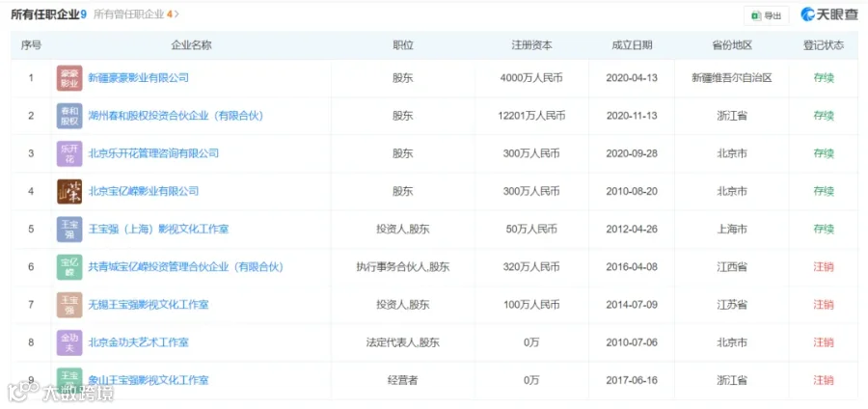Click the 320万人民币 capital cell

(531, 267)
